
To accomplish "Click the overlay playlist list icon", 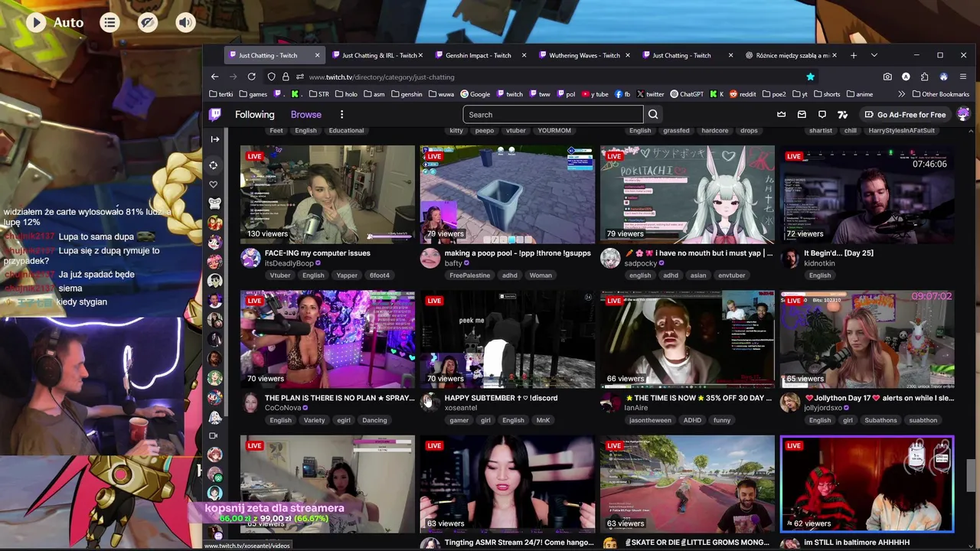I will pos(109,22).
